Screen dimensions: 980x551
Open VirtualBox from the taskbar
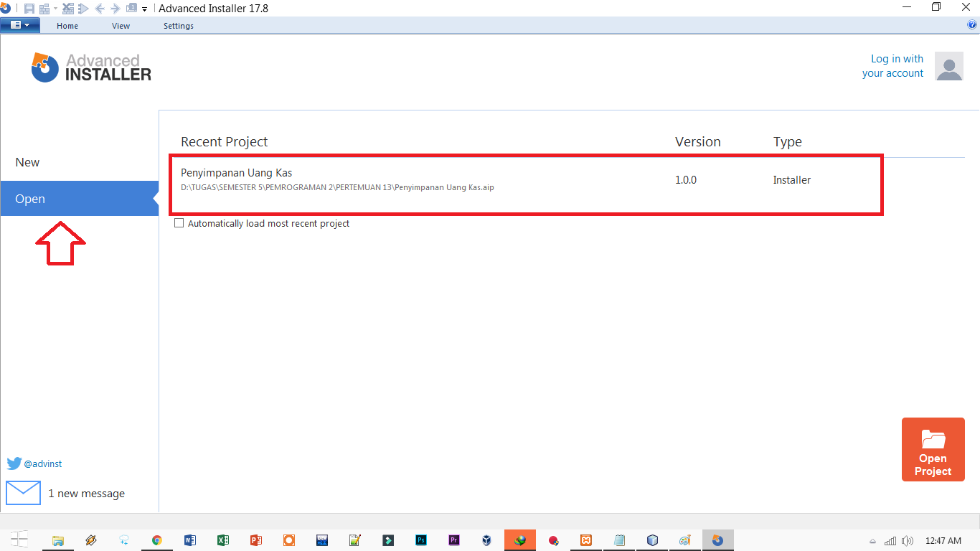[x=486, y=540]
